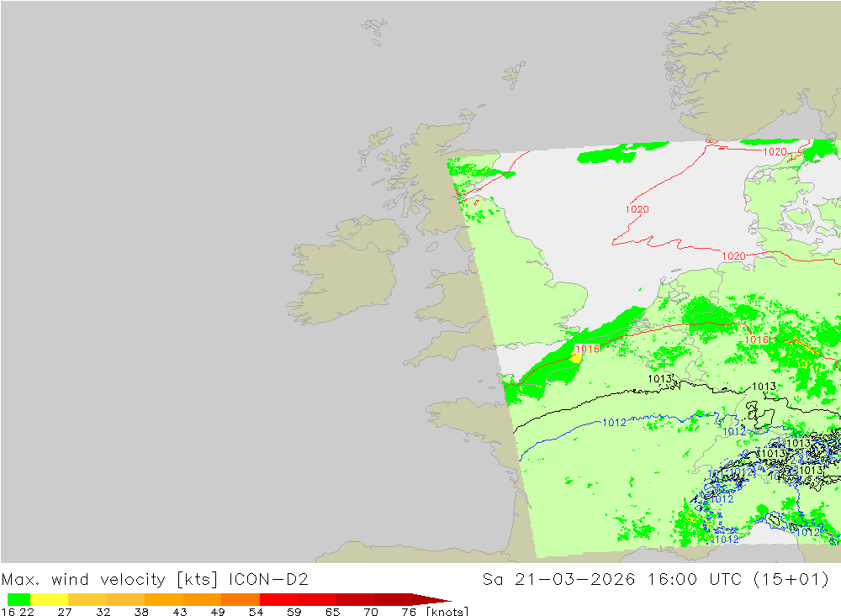This screenshot has height=616, width=841.
Task: Click the 1020 isobar label south of Denmark
Action: point(733,256)
